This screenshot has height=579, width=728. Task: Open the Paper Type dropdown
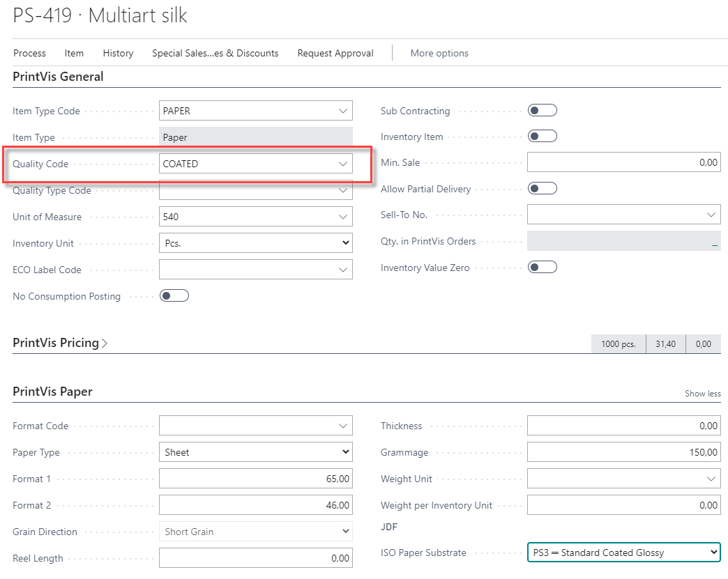click(x=256, y=452)
